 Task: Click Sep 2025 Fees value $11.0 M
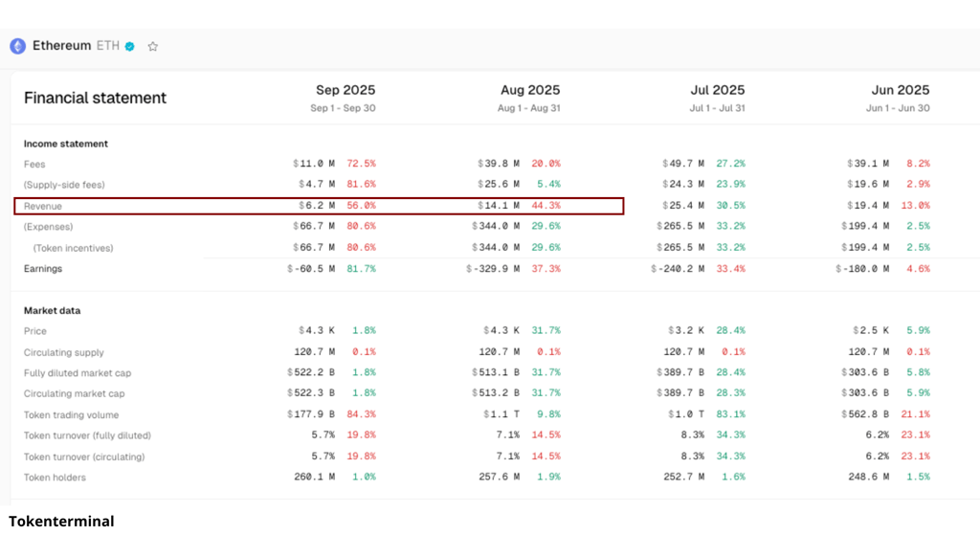click(314, 164)
